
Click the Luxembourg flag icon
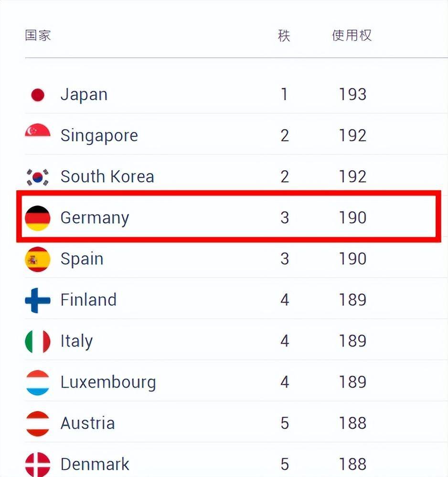tap(38, 382)
